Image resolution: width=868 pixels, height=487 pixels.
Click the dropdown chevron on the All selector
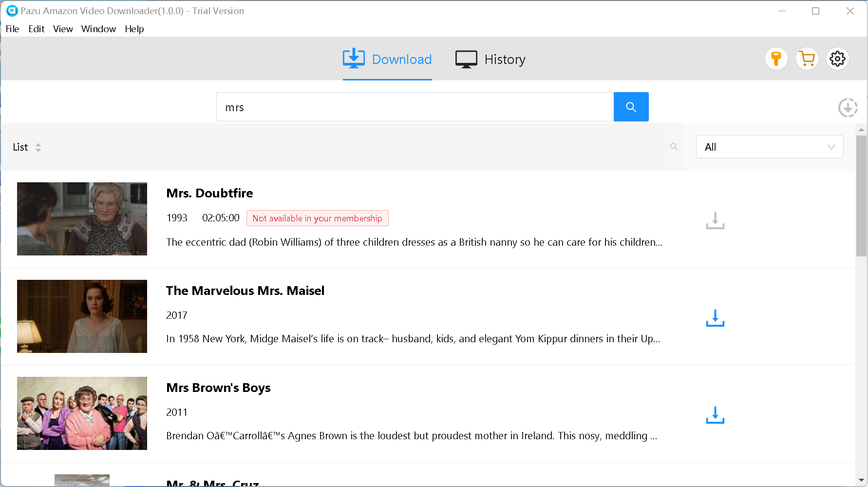831,147
